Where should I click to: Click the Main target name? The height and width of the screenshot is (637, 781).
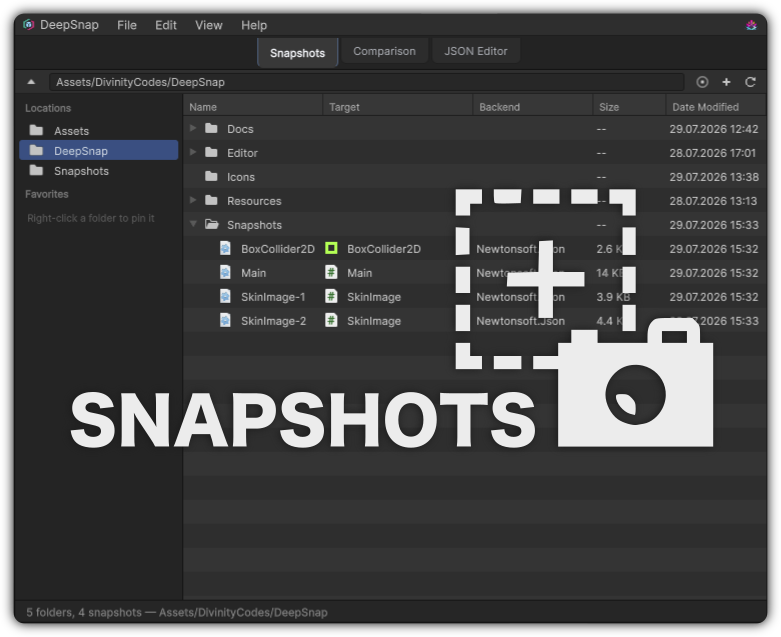coord(360,272)
